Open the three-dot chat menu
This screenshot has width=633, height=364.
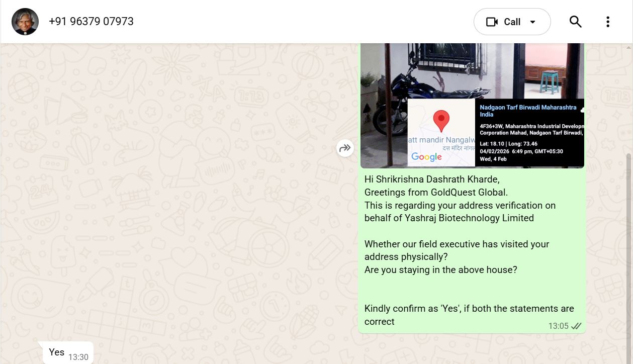(x=607, y=22)
